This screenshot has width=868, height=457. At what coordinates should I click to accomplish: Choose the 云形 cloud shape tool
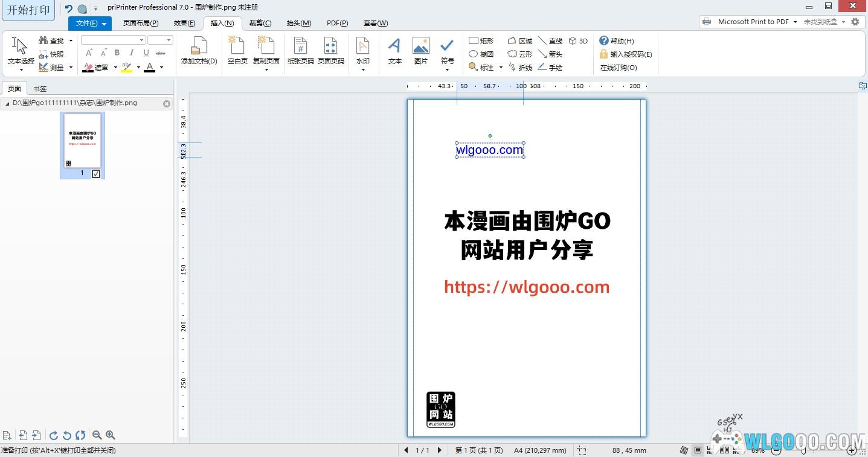click(x=519, y=54)
